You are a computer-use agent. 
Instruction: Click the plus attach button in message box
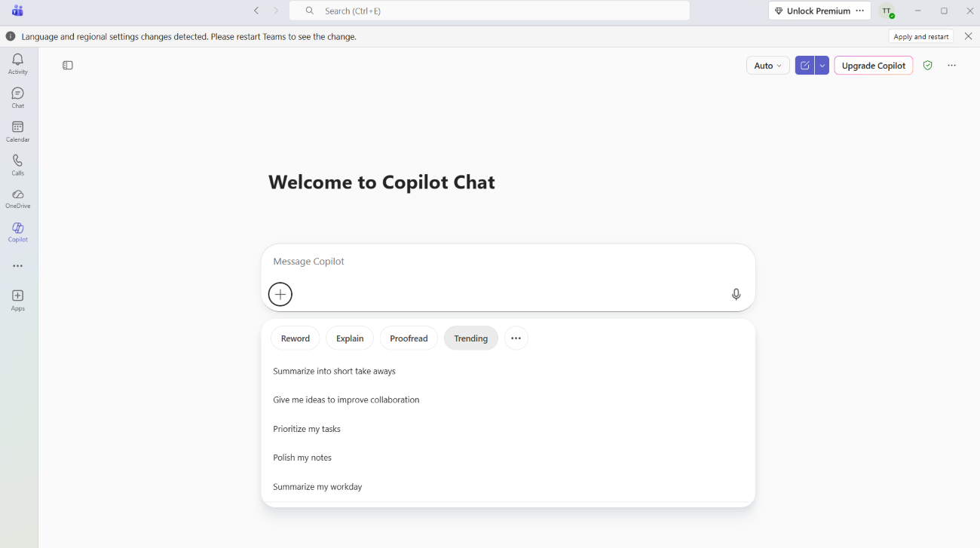[x=280, y=294]
